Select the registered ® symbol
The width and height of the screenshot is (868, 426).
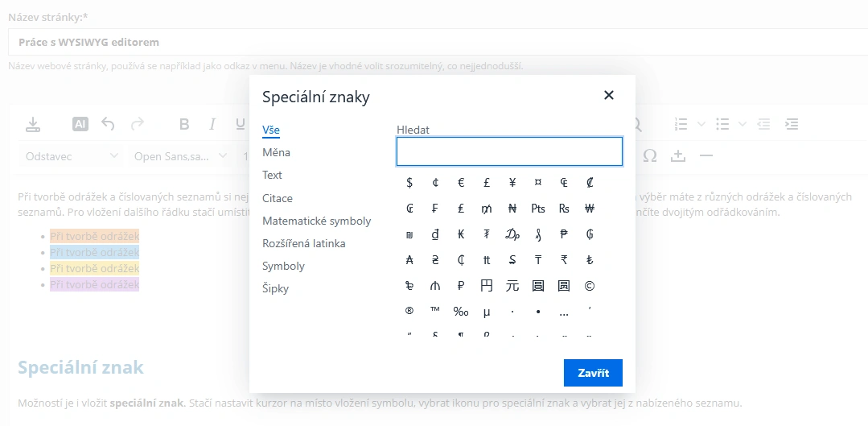coord(409,312)
